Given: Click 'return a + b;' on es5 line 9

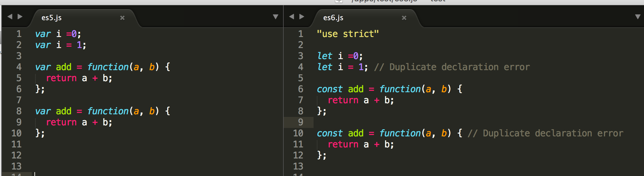Looking at the screenshot, I should (x=79, y=122).
